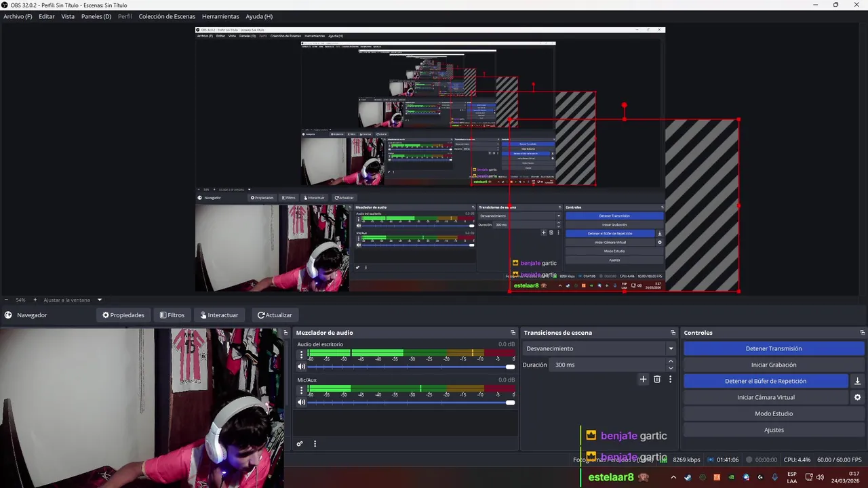Increase transition duration with up arrow

point(671,361)
